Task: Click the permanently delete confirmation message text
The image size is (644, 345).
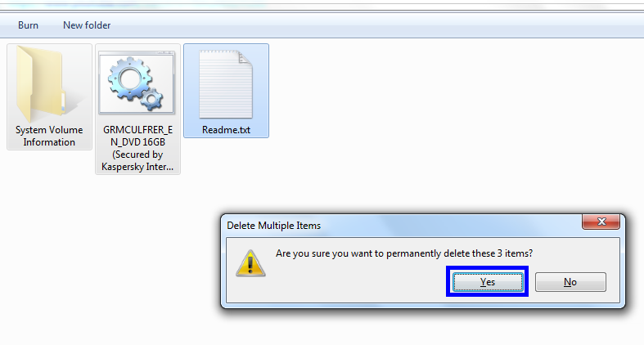Action: [x=404, y=253]
